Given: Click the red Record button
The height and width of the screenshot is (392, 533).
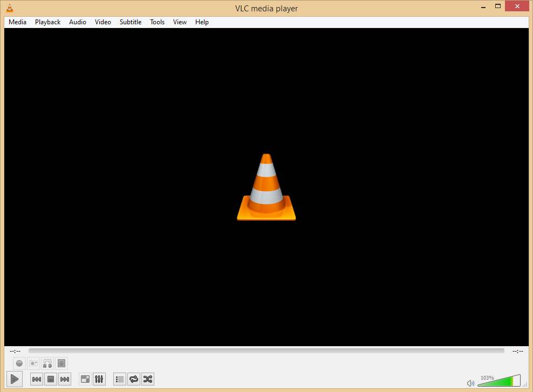Looking at the screenshot, I should click(x=19, y=363).
